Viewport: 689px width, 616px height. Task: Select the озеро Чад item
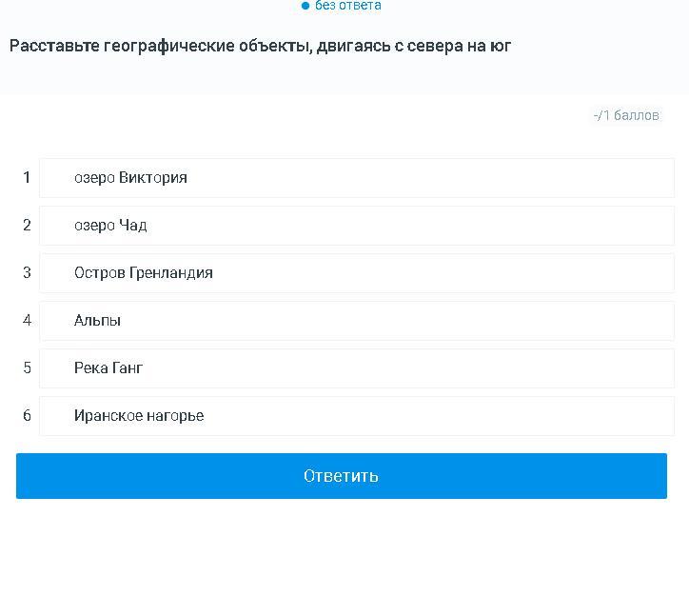357,226
